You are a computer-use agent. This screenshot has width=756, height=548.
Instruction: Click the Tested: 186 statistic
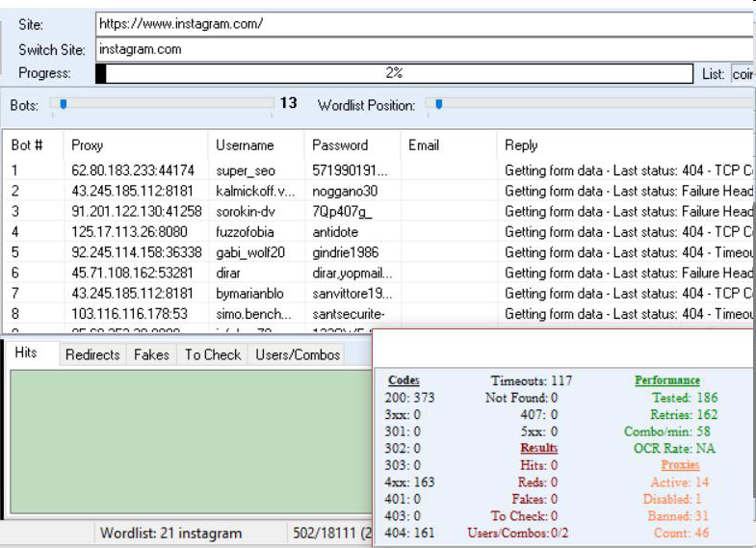point(685,398)
